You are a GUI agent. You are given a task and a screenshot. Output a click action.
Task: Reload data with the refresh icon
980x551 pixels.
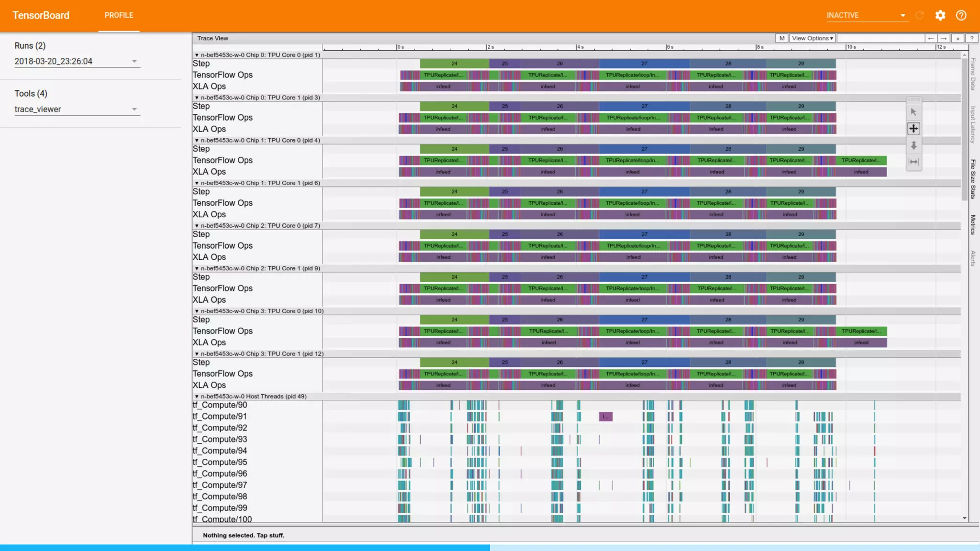coord(919,15)
